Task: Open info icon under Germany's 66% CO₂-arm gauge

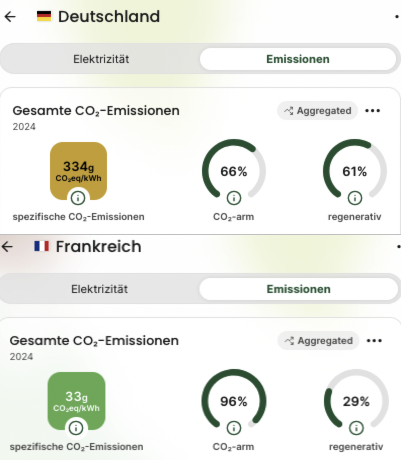Action: pos(234,198)
